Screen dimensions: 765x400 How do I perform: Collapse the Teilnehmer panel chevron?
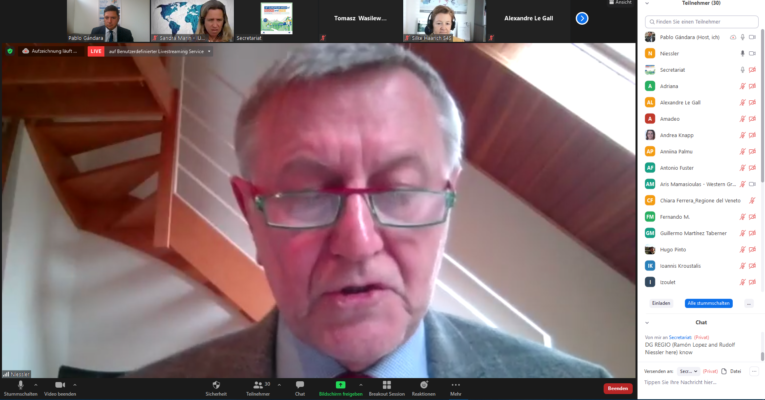647,3
